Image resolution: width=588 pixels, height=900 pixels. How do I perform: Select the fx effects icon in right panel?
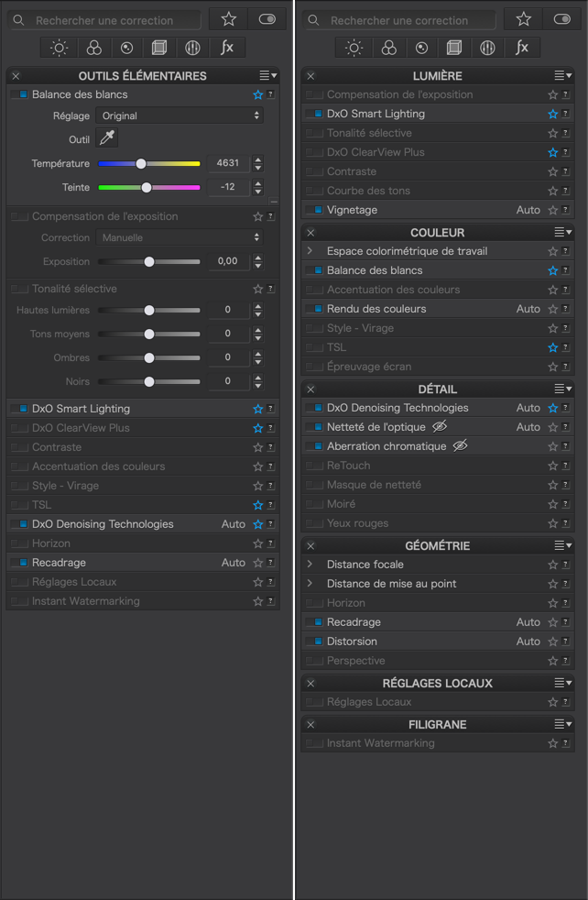(522, 48)
